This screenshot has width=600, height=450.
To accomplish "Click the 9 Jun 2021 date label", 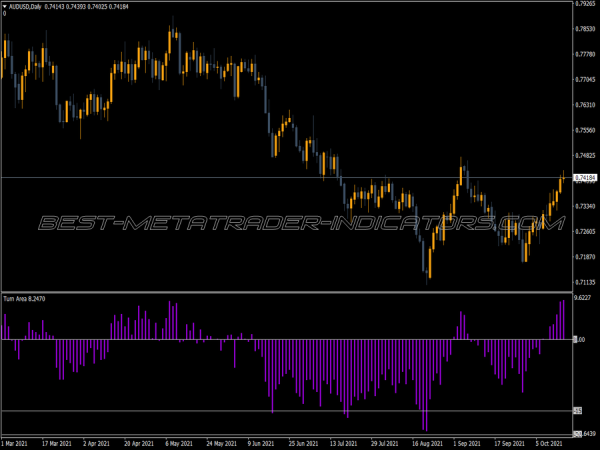I will tap(261, 444).
